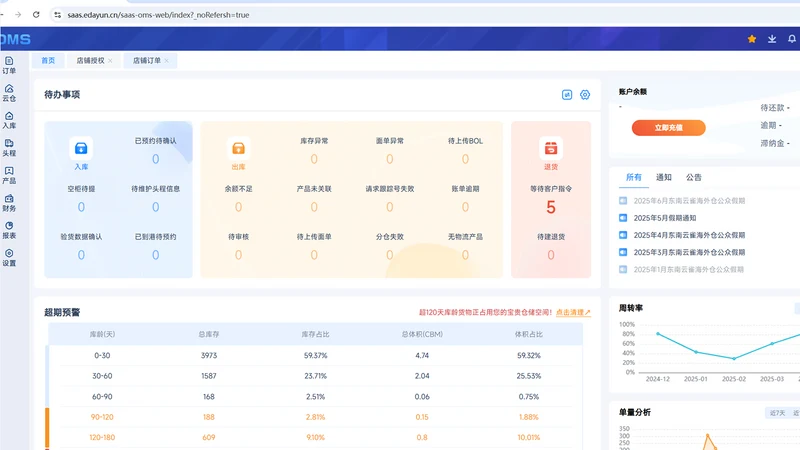Screen dimensions: 800x450
Task: Click the 产品未关联 count
Action: 314,207
